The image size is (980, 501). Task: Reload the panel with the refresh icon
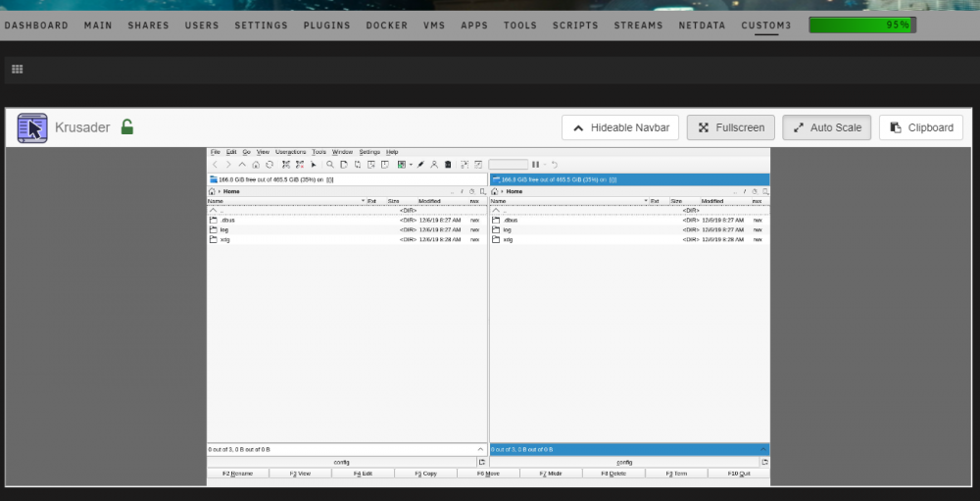coord(269,165)
